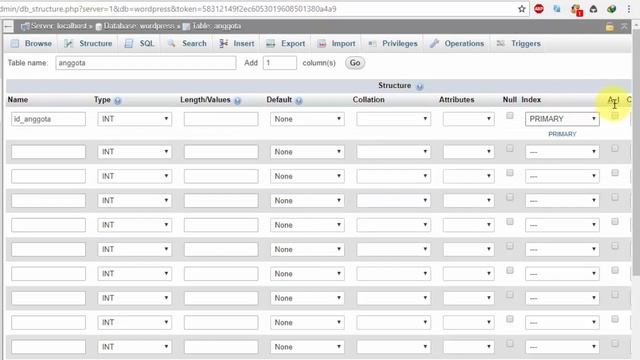Image resolution: width=640 pixels, height=360 pixels.
Task: Click the dark hat-shaped extension icon
Action: coord(593,9)
